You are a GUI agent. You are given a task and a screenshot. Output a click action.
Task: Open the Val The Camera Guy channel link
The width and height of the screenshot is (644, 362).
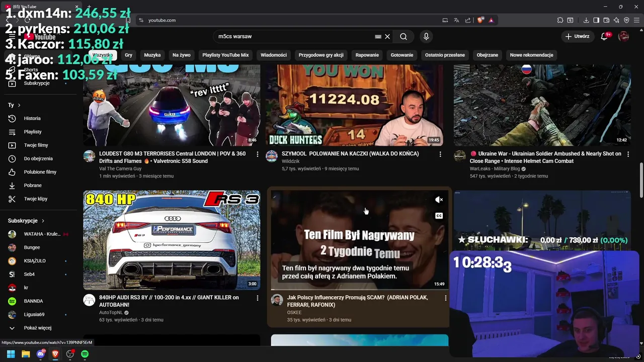click(120, 169)
